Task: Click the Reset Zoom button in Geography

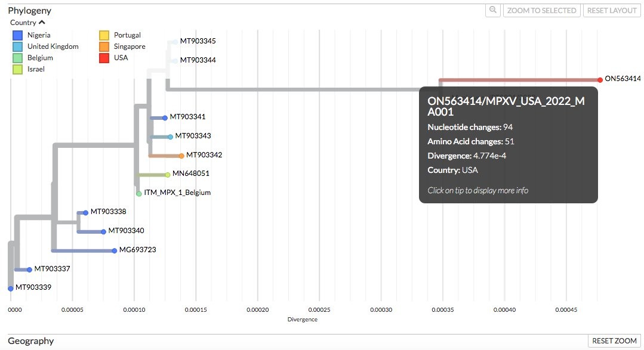Action: pyautogui.click(x=615, y=340)
